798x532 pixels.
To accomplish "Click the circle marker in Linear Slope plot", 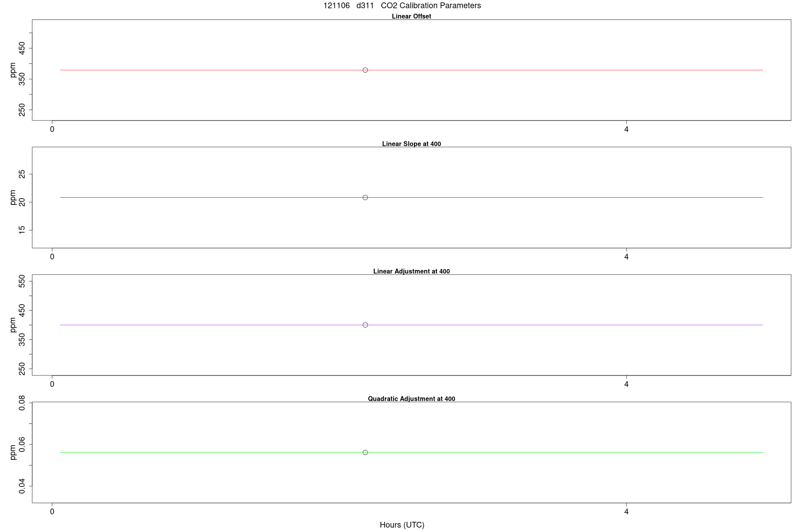I will coord(365,197).
